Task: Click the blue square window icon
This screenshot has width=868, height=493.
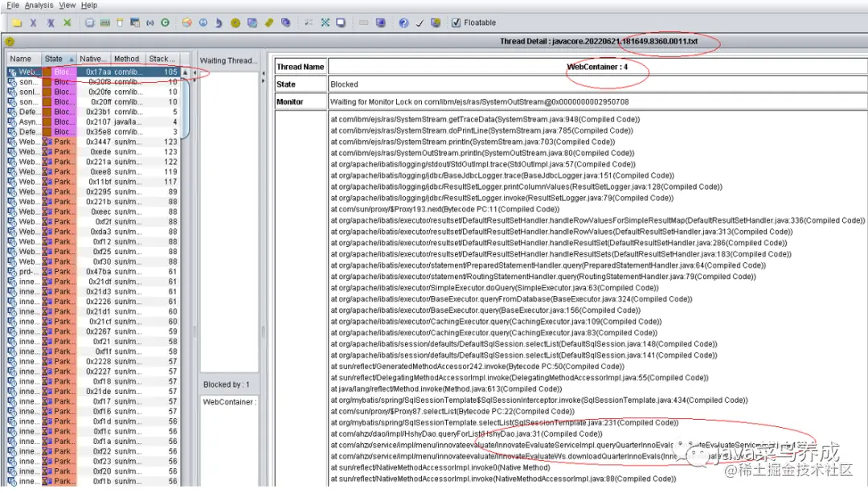Action: pyautogui.click(x=252, y=23)
